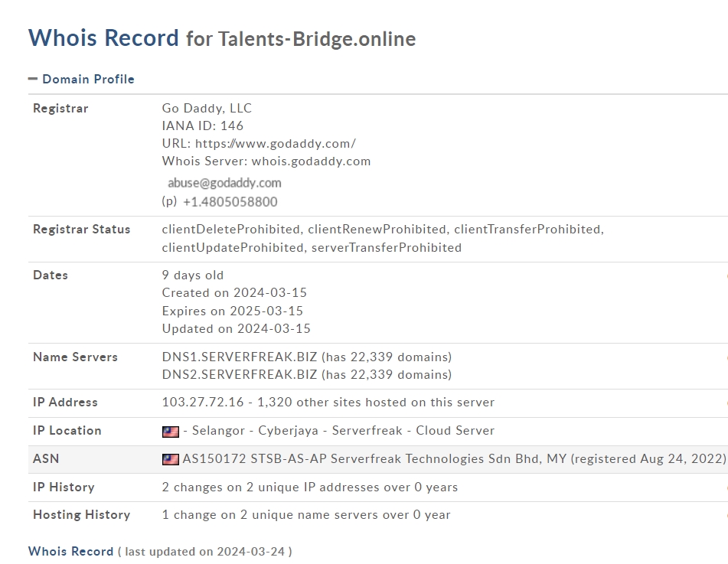Click the Malaysia flag in IP Location row
Viewport: 728px width, 564px height.
coord(171,432)
